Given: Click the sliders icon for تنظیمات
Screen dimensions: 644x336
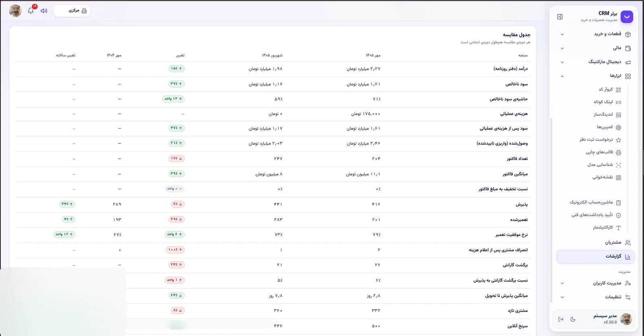Looking at the screenshot, I should tap(628, 297).
